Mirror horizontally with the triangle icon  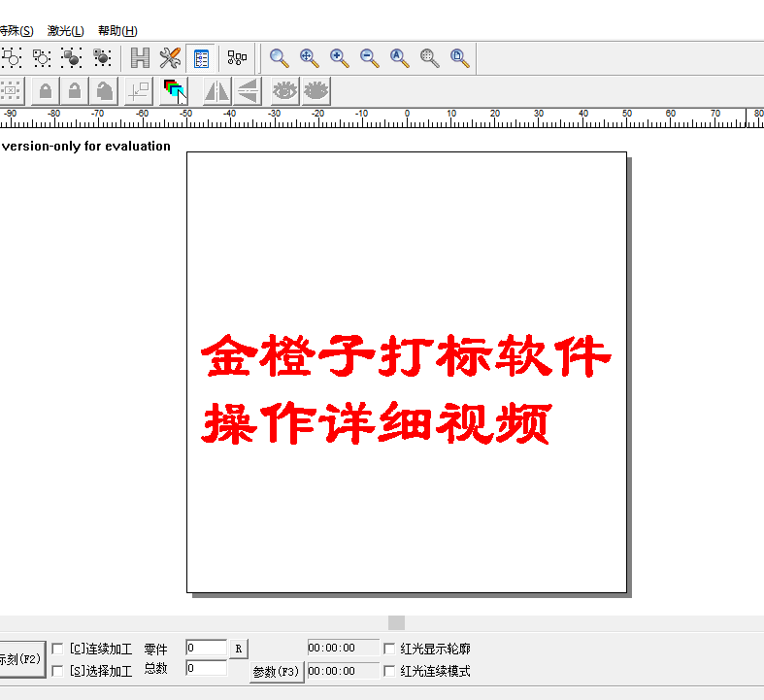point(216,91)
